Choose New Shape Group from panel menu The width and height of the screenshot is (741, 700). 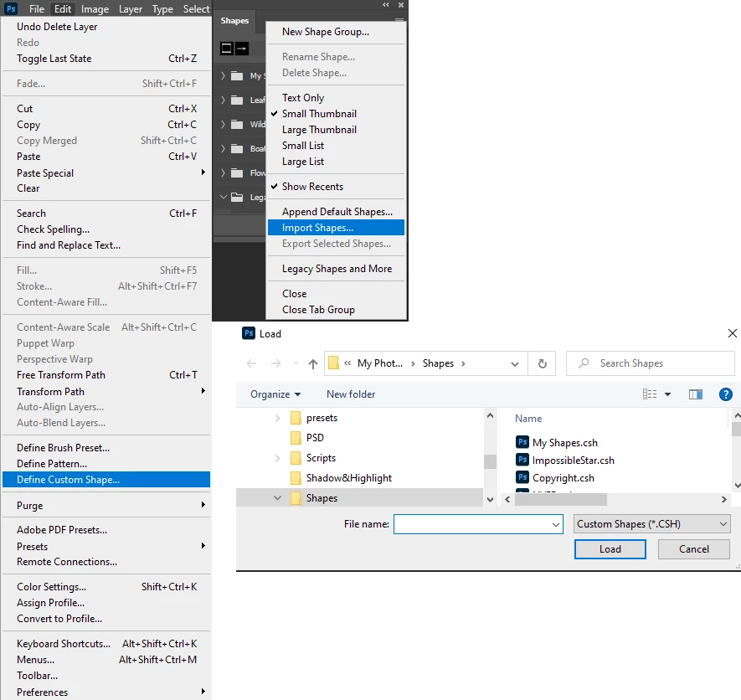336,32
